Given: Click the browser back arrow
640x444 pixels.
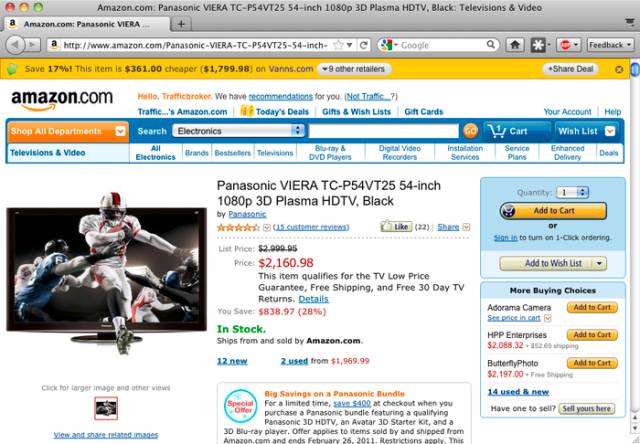Looking at the screenshot, I should click(x=16, y=44).
